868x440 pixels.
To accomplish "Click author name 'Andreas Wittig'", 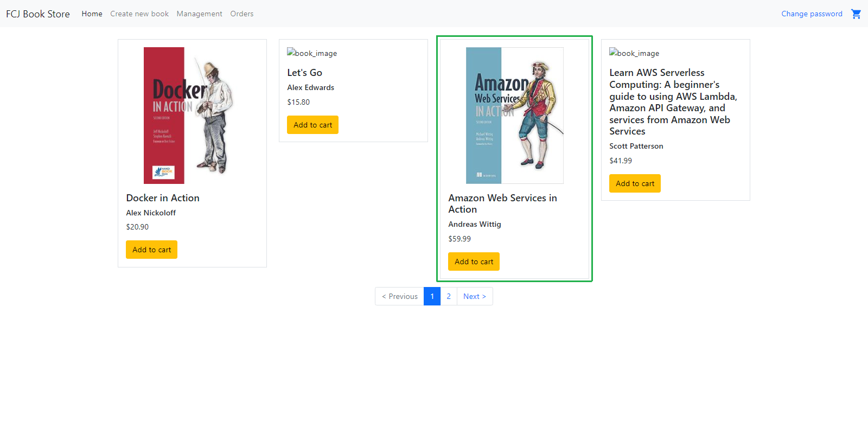I will [x=475, y=224].
